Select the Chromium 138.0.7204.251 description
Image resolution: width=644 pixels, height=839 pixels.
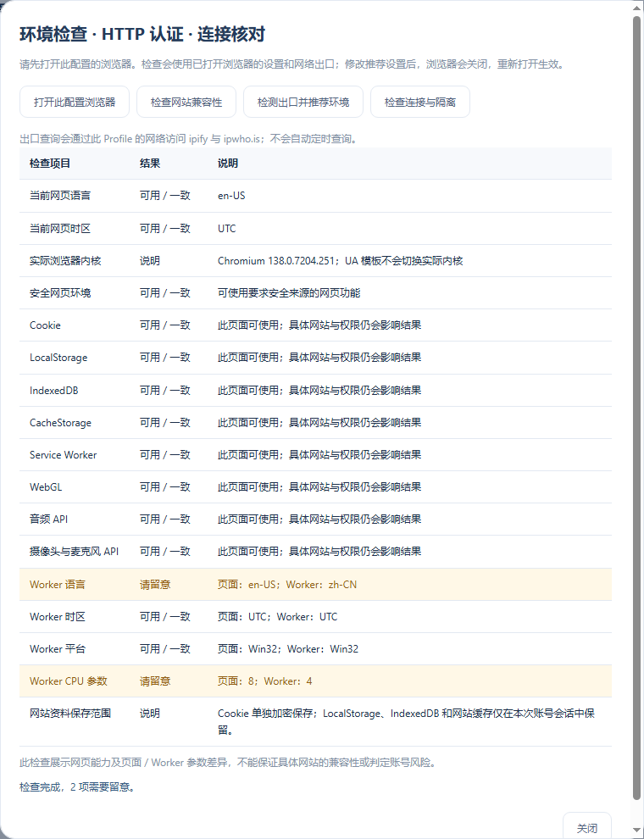(x=340, y=260)
